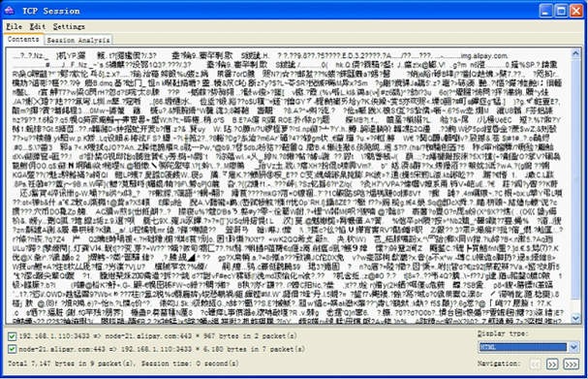588x379 pixels.
Task: Minimize the TCP Session window
Action: [546, 11]
